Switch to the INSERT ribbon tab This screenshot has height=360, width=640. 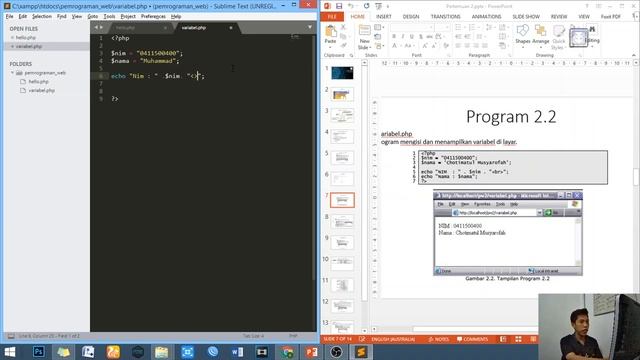[384, 16]
